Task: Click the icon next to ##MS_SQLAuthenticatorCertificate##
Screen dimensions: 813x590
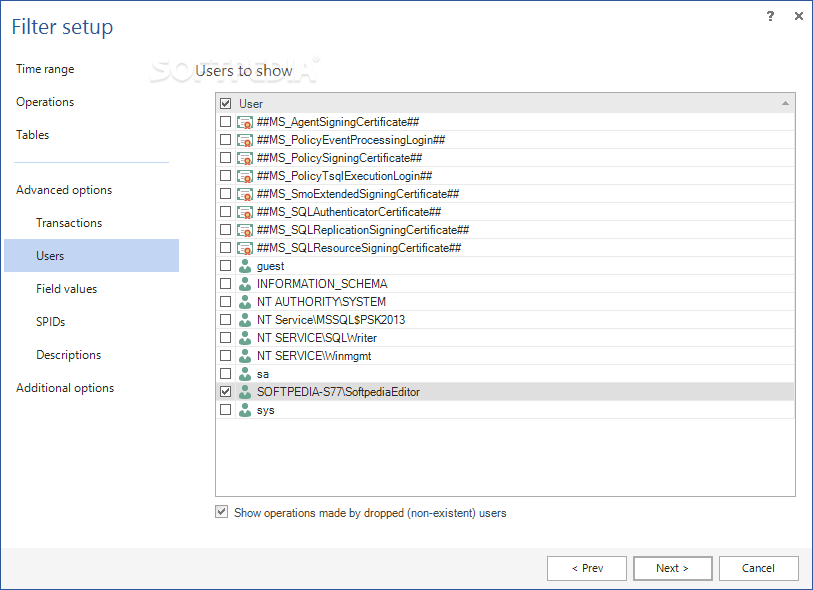Action: point(245,212)
